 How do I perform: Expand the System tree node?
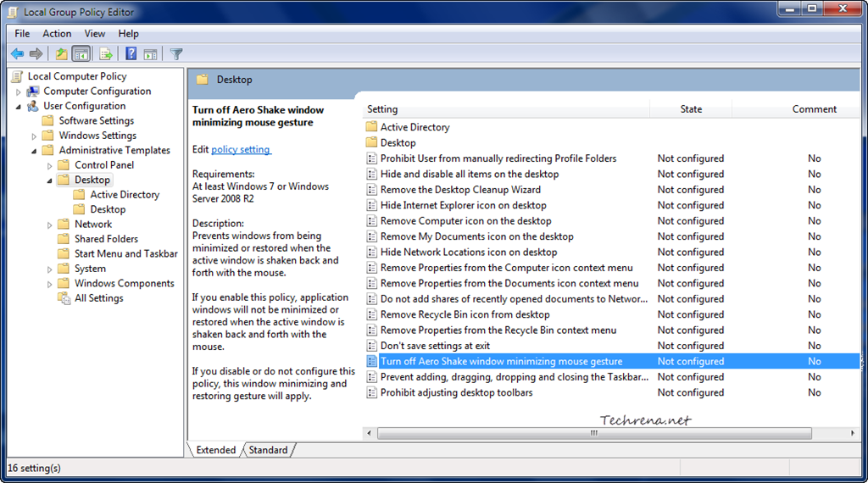pos(49,269)
